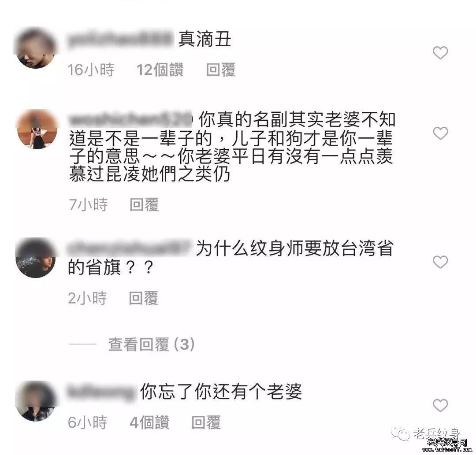Open avatar of the 名副其实 commenter
Image resolution: width=476 pixels, height=455 pixels.
coord(37,129)
